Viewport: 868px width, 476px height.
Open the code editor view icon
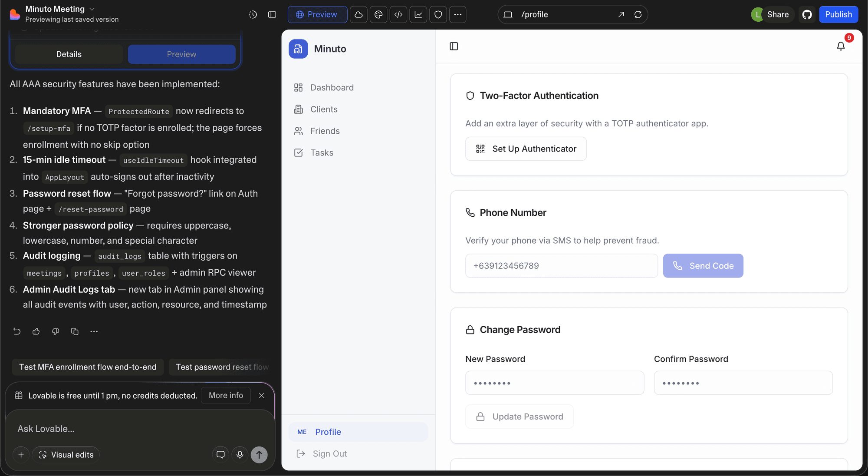398,14
